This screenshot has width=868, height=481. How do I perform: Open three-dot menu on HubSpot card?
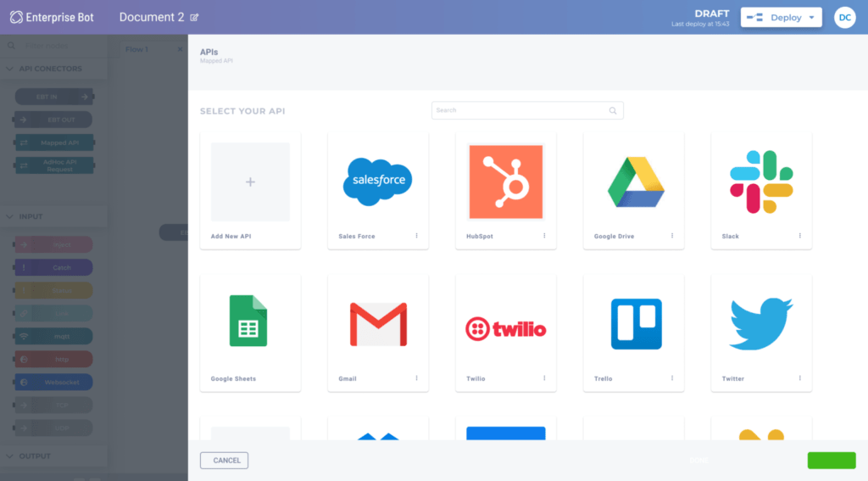tap(544, 236)
